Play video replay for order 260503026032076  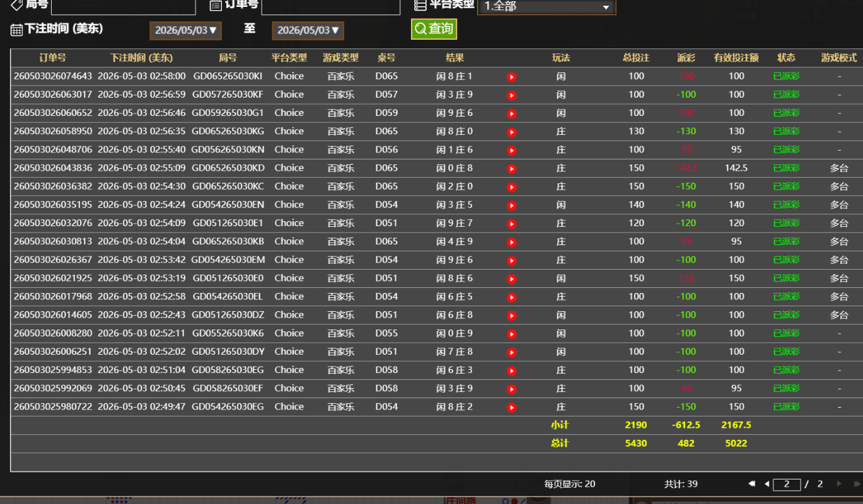click(511, 224)
